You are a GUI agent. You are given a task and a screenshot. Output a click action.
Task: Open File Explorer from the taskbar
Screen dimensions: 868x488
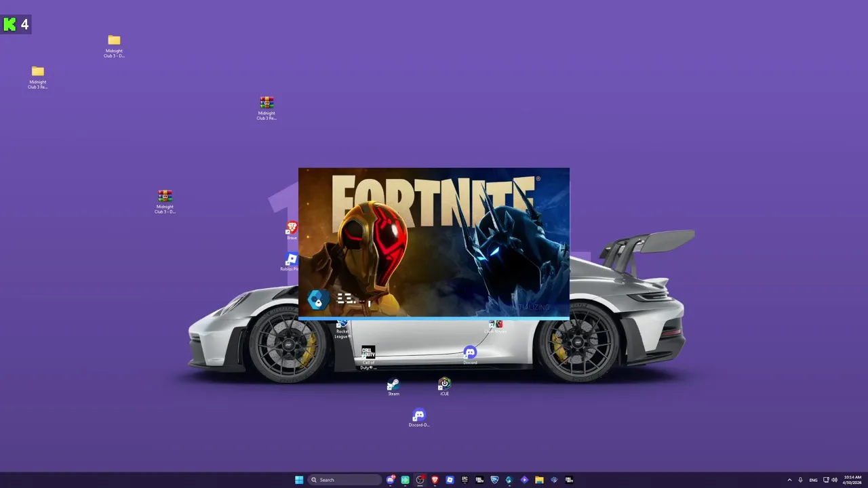539,480
